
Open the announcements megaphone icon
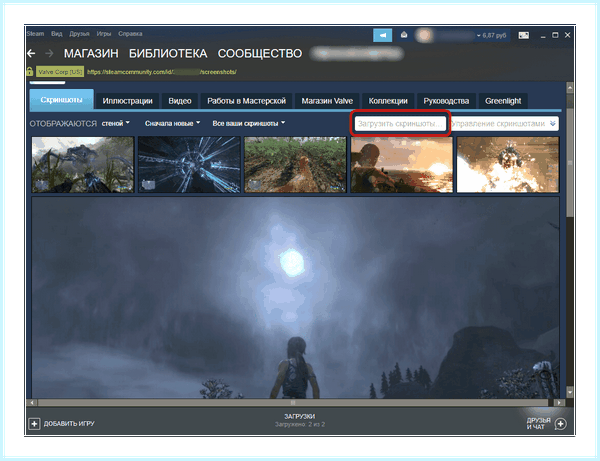click(x=382, y=35)
